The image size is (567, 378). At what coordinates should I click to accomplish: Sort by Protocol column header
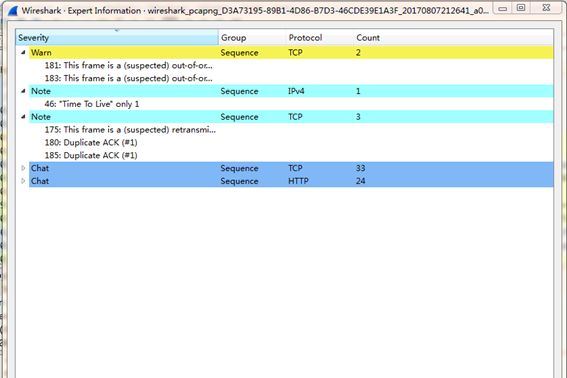coord(320,38)
